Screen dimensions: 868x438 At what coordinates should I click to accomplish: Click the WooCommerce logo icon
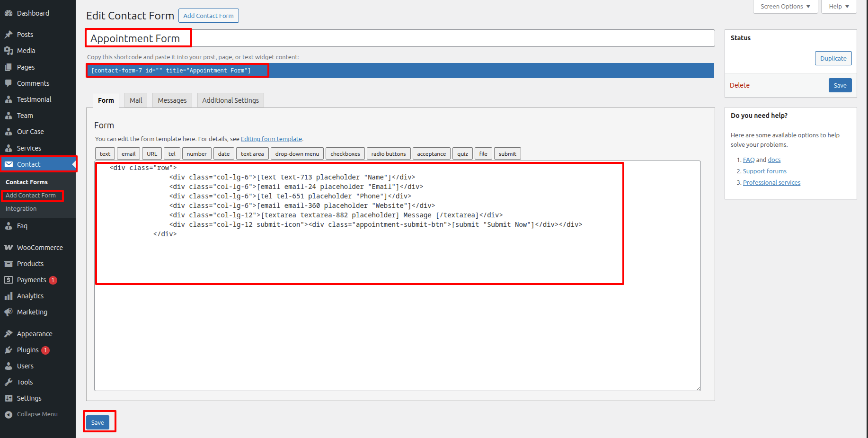pyautogui.click(x=9, y=248)
